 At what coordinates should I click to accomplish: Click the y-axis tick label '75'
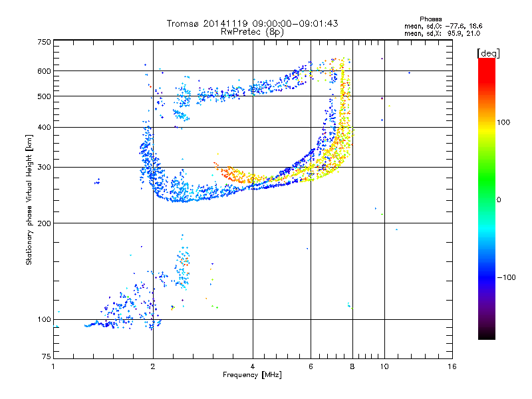tap(47, 356)
